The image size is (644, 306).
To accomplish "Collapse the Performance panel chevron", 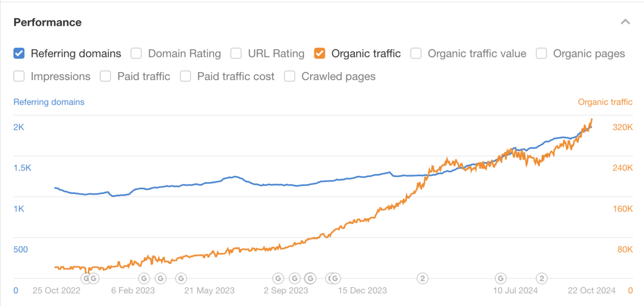I will (625, 22).
